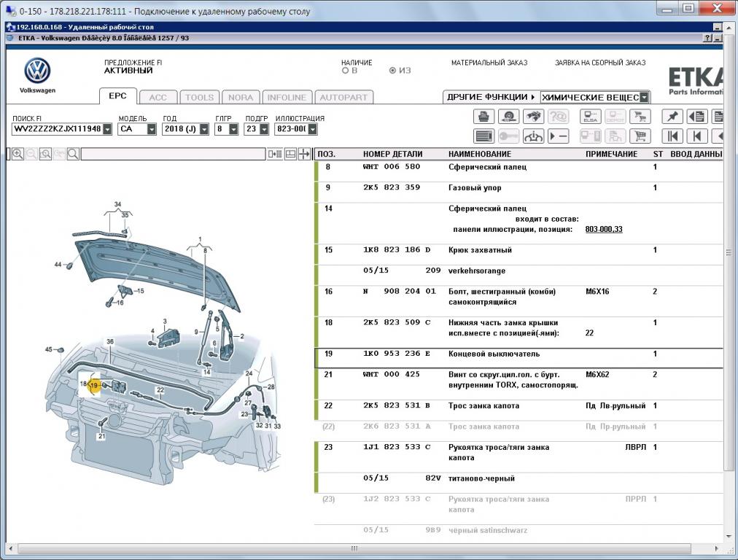738x560 pixels.
Task: Click the Volkswagen logo
Action: pos(37,71)
